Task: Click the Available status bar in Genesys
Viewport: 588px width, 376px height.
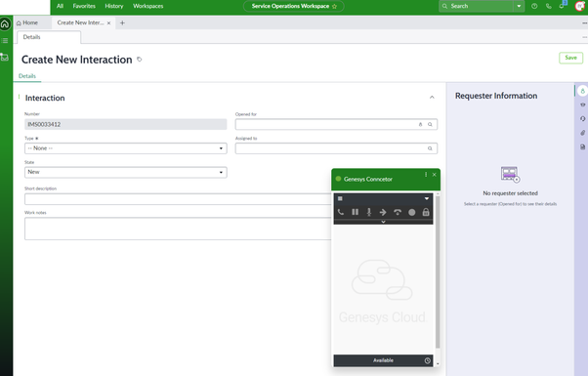Action: 383,360
